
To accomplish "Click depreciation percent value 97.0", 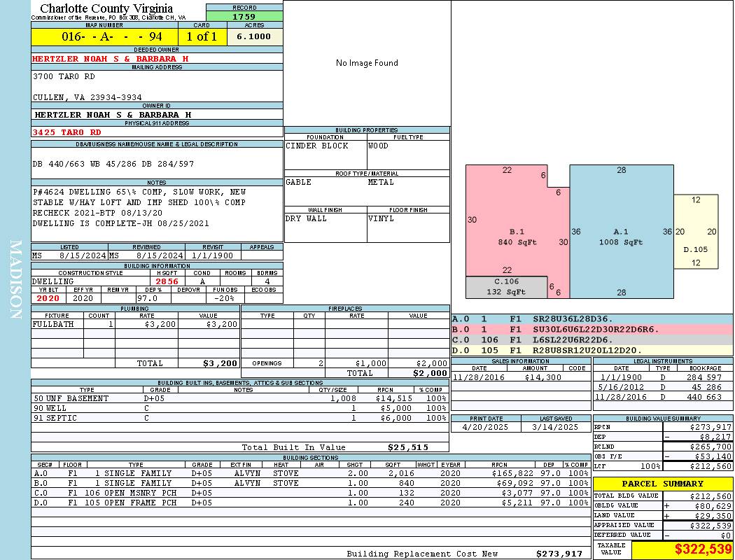I will (x=147, y=298).
